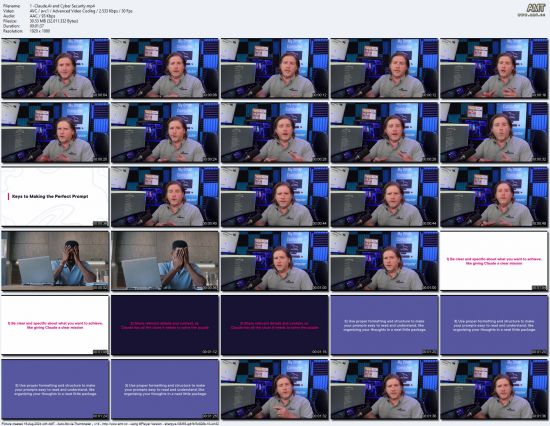Click the Resolution info line

click(x=26, y=31)
